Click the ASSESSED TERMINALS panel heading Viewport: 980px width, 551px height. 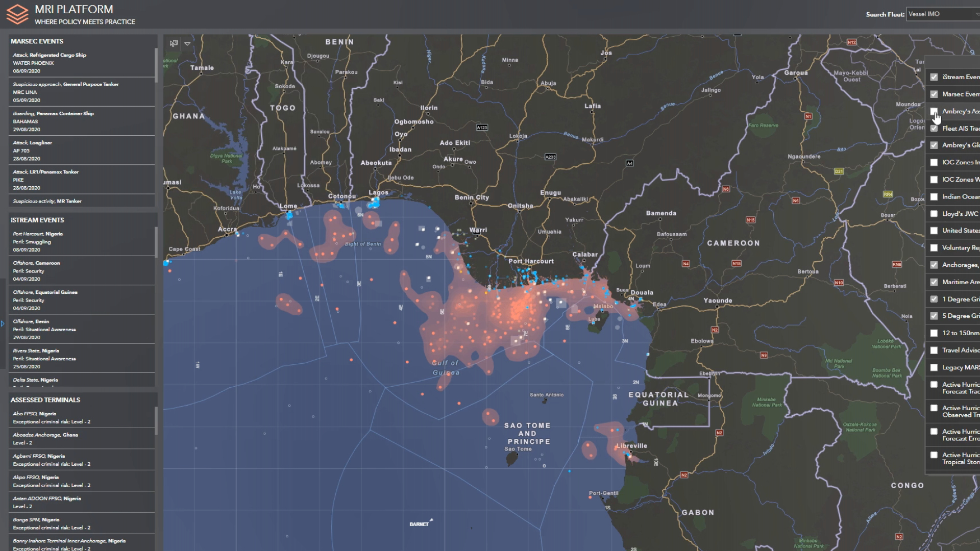(x=45, y=400)
